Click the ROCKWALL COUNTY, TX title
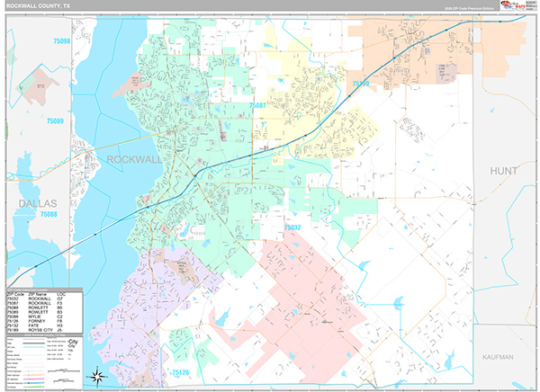The width and height of the screenshot is (540, 392). point(38,6)
